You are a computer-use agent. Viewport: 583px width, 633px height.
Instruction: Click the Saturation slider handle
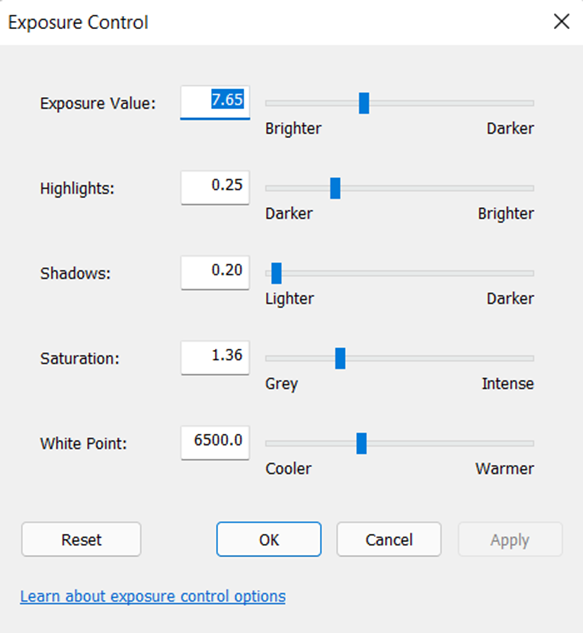point(340,358)
